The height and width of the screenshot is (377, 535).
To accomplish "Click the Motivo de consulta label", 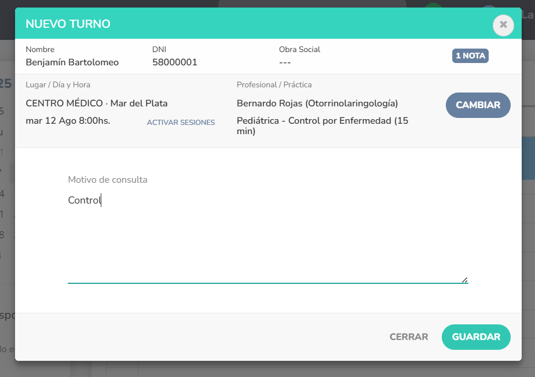I will click(107, 180).
